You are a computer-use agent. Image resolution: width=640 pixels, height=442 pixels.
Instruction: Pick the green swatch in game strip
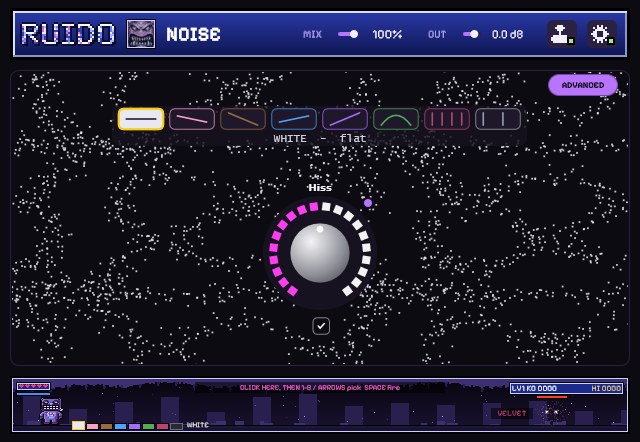pos(149,426)
